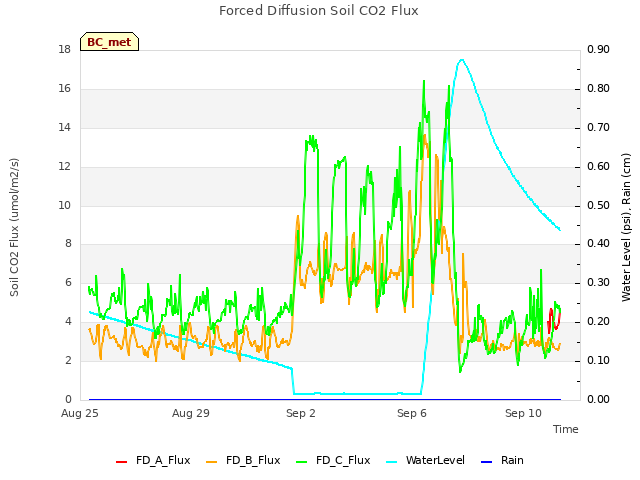Click the Aug 29 date tick label
The image size is (640, 480).
click(x=191, y=413)
